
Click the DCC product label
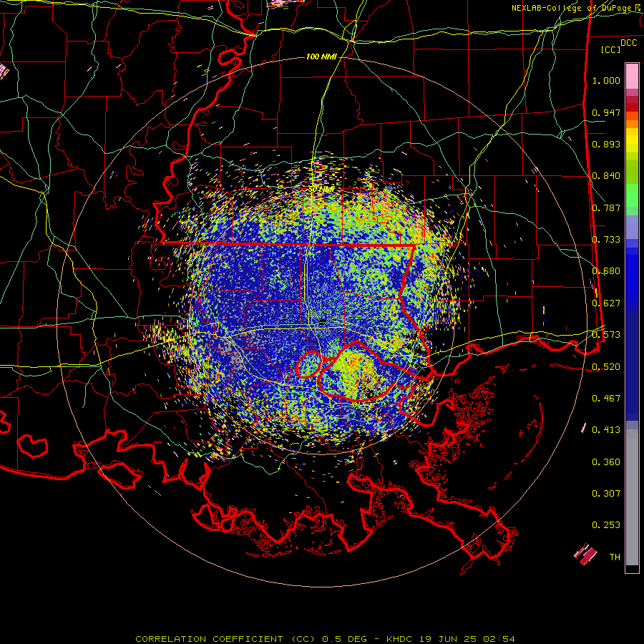tap(628, 43)
